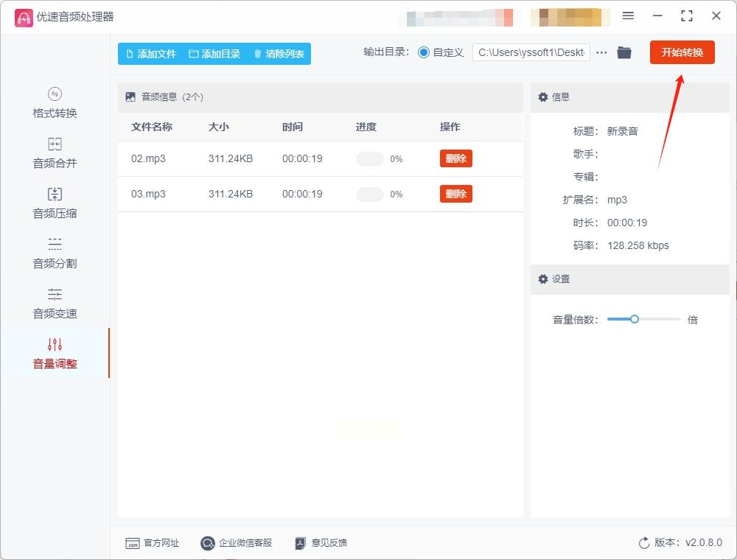Switch to the 音频变速 tab
737x560 pixels.
click(x=55, y=303)
